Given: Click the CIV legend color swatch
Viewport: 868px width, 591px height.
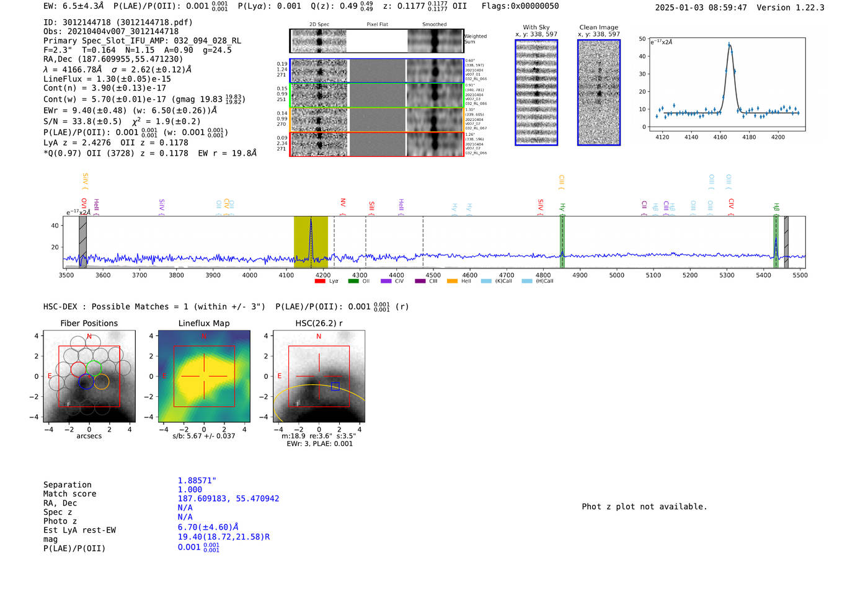Looking at the screenshot, I should 386,281.
